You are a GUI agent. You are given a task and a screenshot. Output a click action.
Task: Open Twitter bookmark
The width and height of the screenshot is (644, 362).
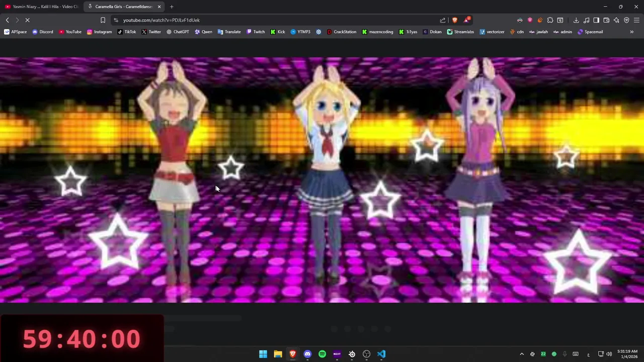coord(151,32)
